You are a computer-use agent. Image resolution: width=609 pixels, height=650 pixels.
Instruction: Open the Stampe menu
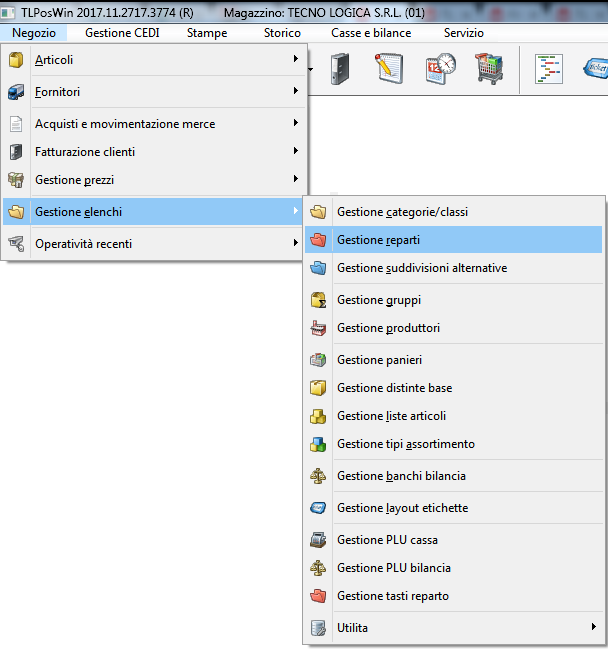coord(206,33)
